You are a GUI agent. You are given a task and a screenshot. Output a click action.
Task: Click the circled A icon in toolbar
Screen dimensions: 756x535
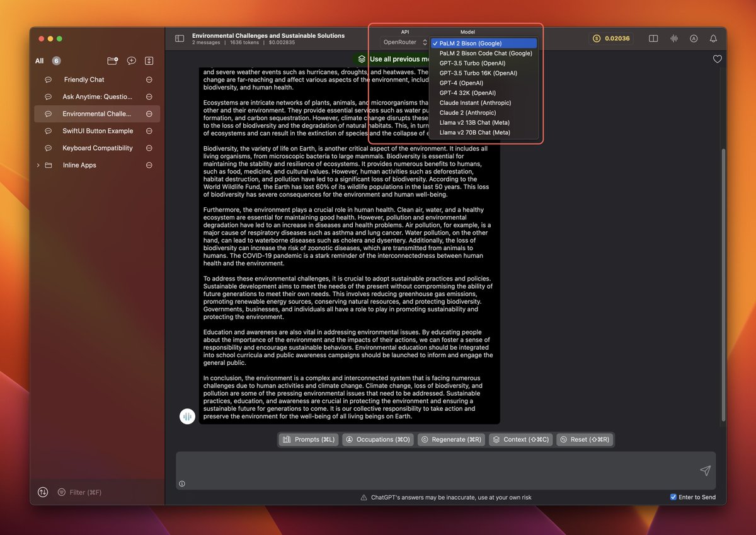[x=694, y=38]
